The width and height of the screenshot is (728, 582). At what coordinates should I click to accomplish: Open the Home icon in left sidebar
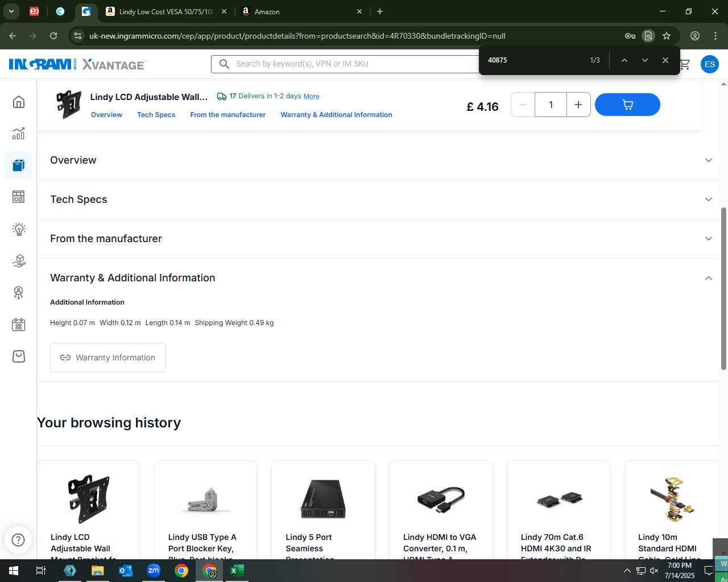pos(19,102)
